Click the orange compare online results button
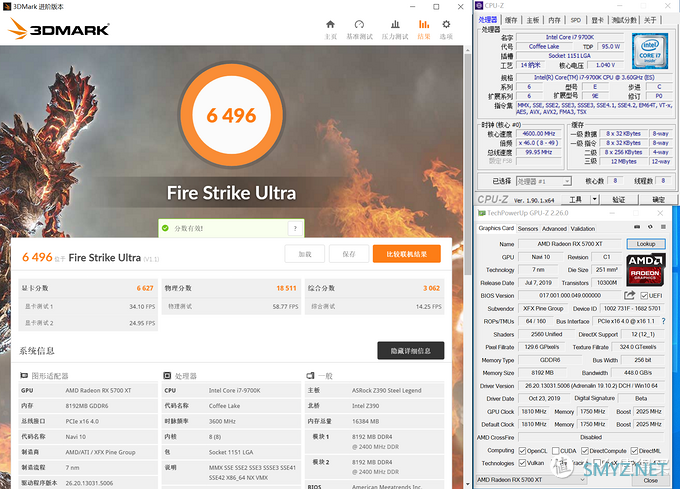Image resolution: width=680 pixels, height=489 pixels. (x=407, y=254)
